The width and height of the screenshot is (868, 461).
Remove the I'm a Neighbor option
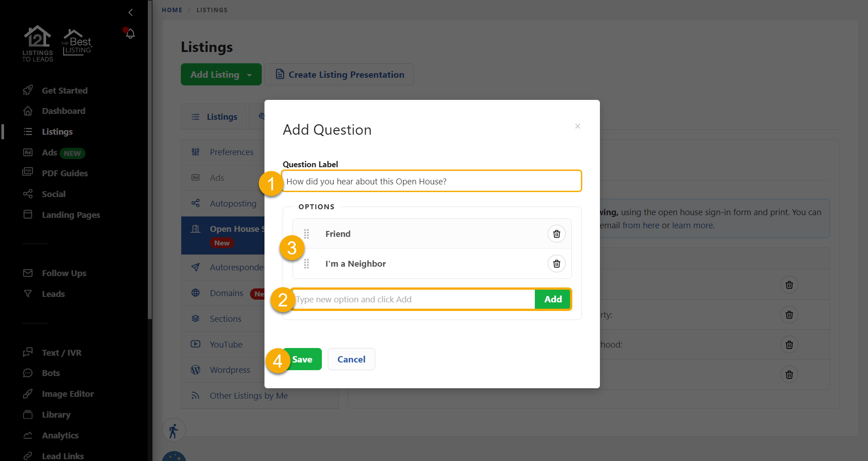point(557,263)
